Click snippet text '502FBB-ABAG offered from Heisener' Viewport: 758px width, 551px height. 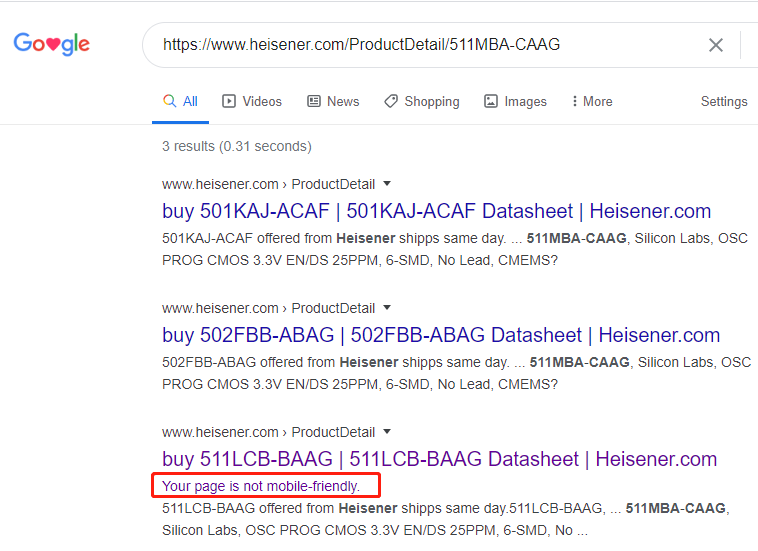coord(280,362)
